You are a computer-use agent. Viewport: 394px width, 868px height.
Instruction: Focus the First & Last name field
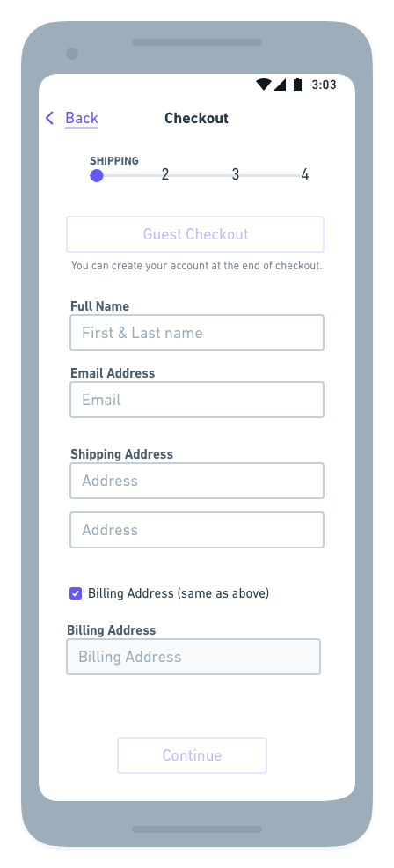tap(197, 333)
